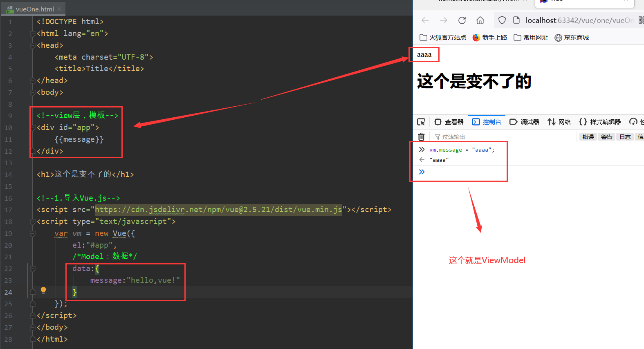The height and width of the screenshot is (349, 644).
Task: Click line number 24 in gutter
Action: (8, 292)
